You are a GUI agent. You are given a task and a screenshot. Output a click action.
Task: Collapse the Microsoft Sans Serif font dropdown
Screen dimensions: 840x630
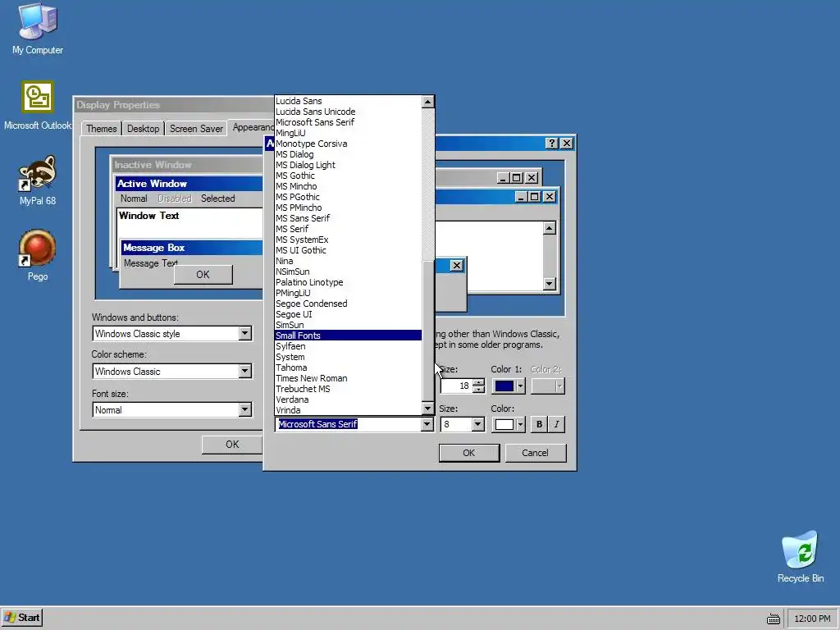[x=427, y=424]
